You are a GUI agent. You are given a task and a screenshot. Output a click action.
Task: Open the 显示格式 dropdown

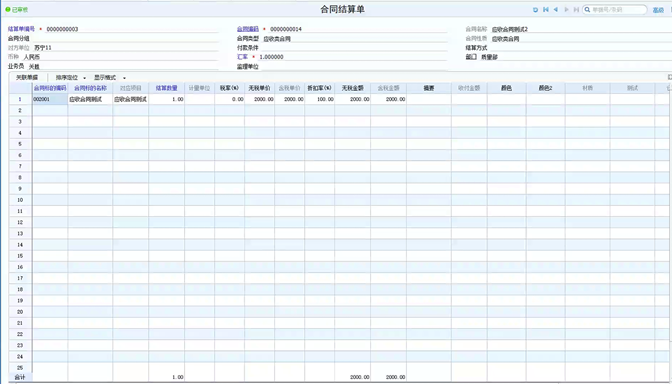coord(110,78)
